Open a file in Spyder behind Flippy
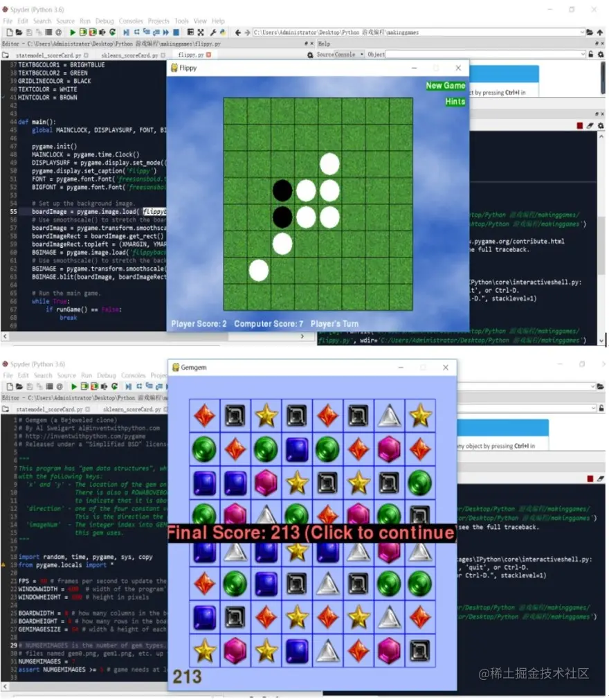 coord(19,32)
